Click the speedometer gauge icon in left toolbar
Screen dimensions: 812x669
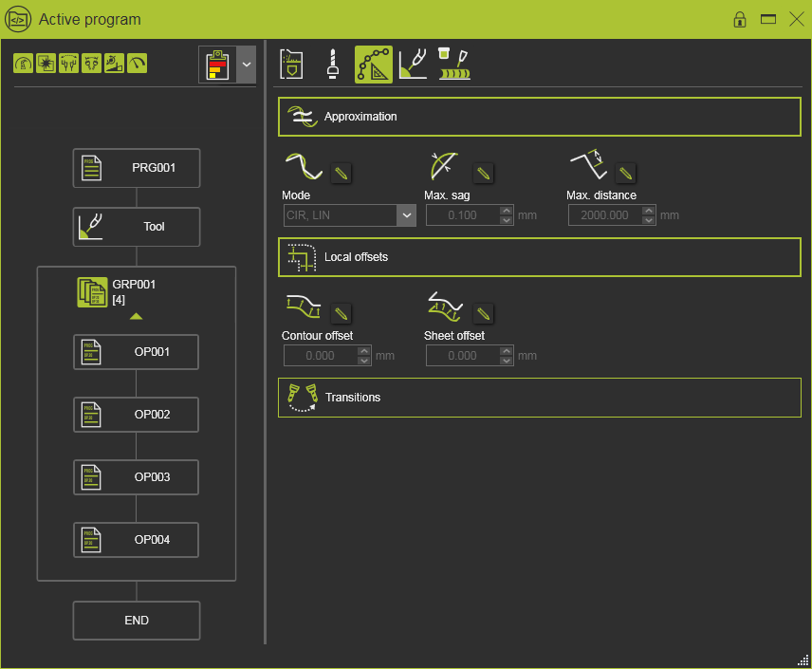point(138,64)
